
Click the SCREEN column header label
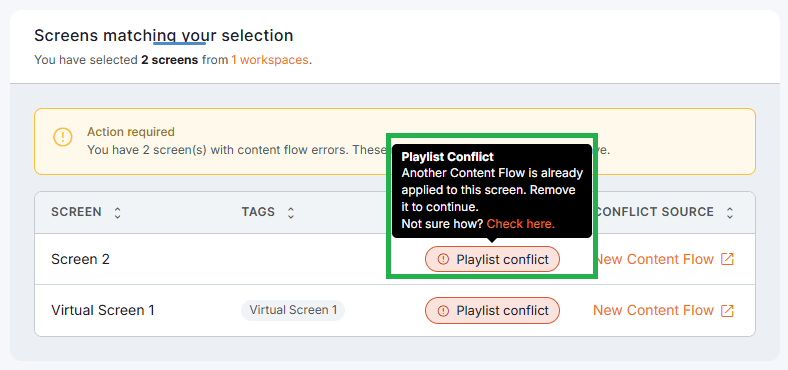tap(76, 212)
